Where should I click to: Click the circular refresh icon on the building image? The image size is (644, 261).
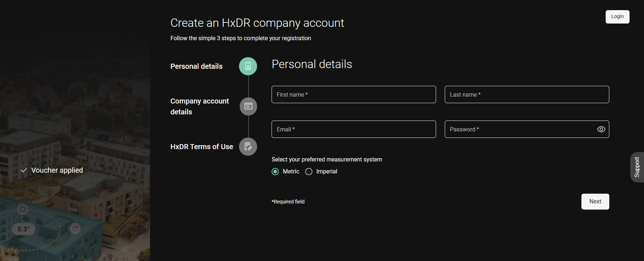click(75, 228)
